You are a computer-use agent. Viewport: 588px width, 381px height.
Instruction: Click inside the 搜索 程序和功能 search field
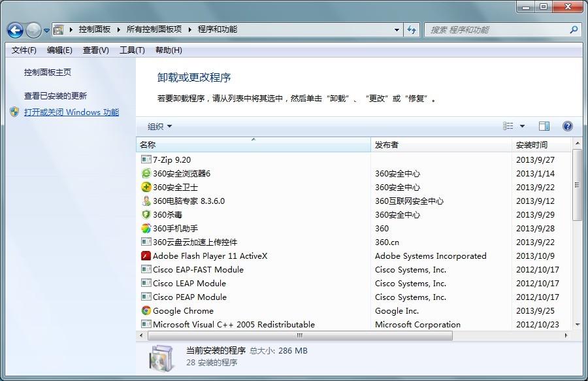point(503,29)
